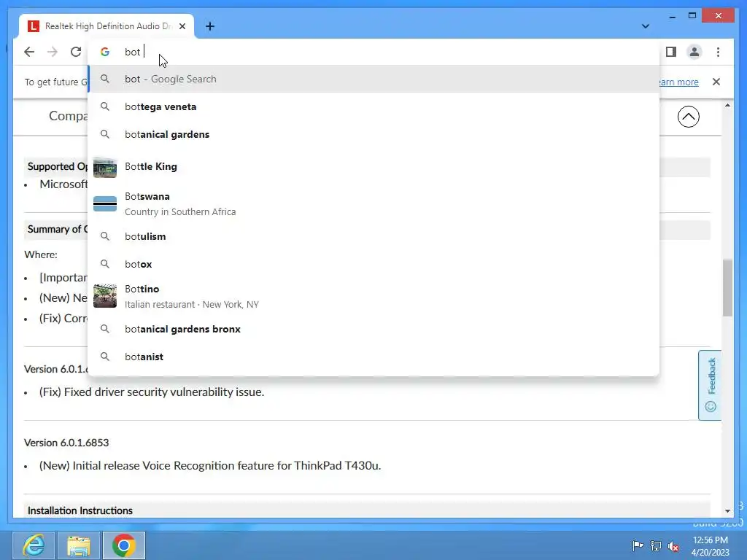Click 'Initial release Voice Recognition feature' line
This screenshot has width=747, height=560.
(210, 466)
